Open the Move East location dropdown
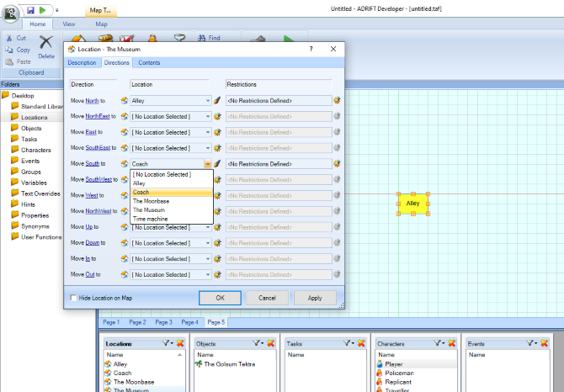Screen dimensions: 564x392 [208, 132]
